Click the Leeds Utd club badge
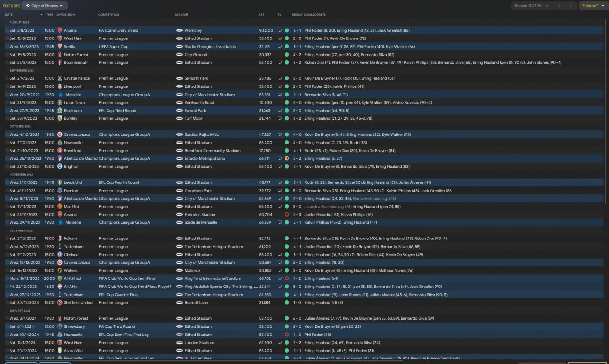The height and width of the screenshot is (364, 609). [x=59, y=182]
